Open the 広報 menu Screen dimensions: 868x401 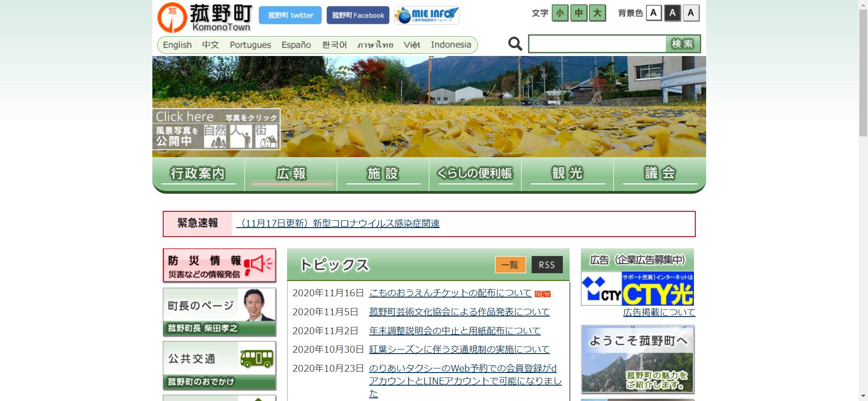(291, 174)
